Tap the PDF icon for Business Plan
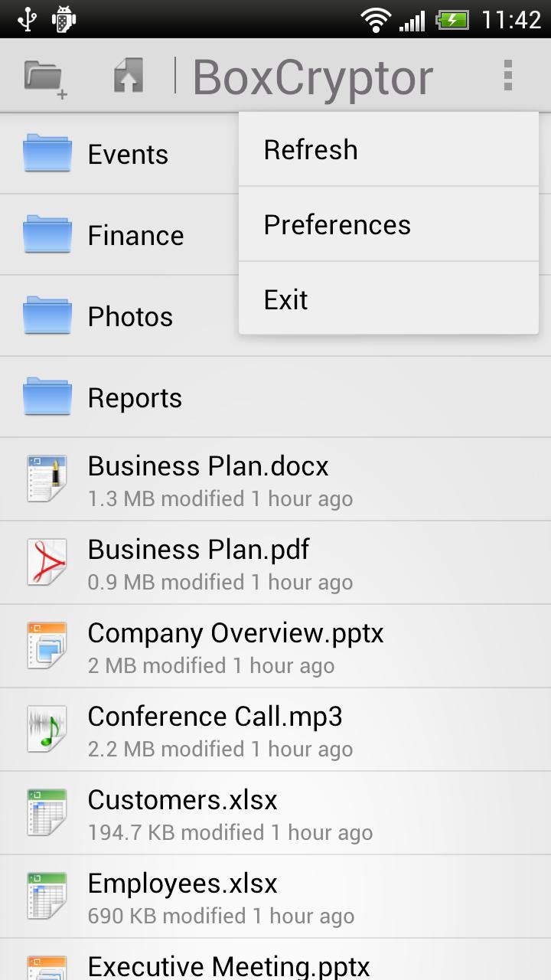The width and height of the screenshot is (551, 980). coord(47,562)
